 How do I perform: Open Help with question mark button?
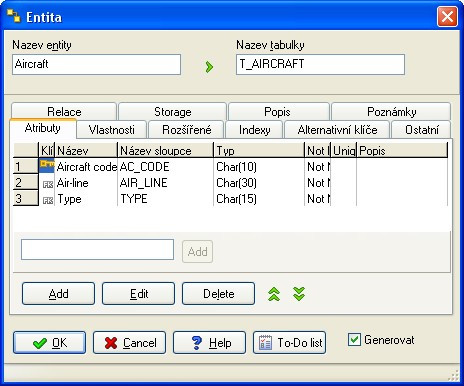click(209, 342)
